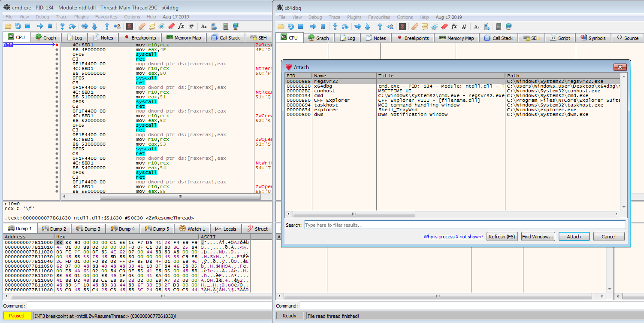Open the 'Why is process X not shown?' link
The image size is (644, 323).
(x=453, y=237)
